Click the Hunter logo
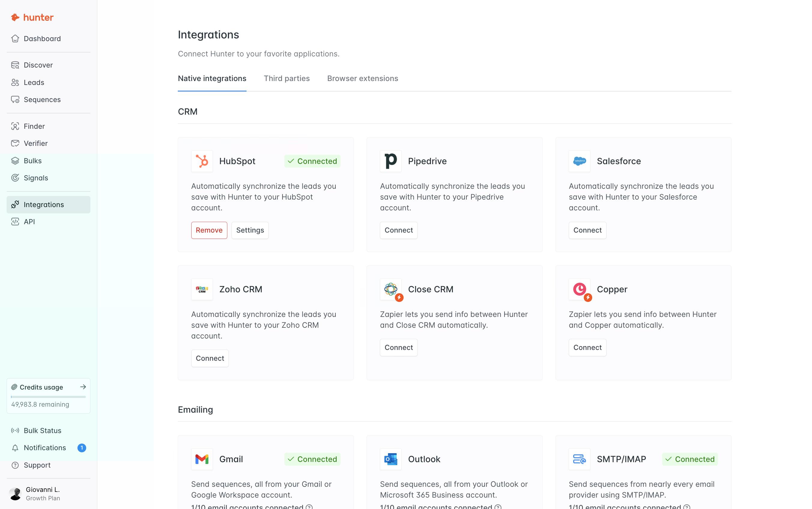 [32, 17]
